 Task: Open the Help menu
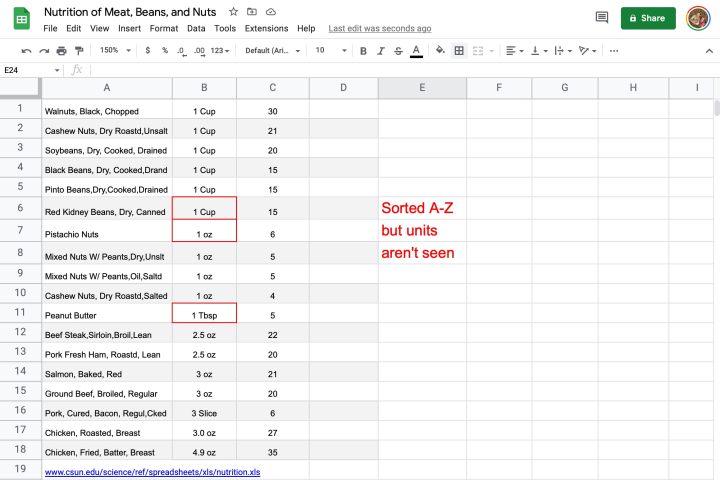pyautogui.click(x=306, y=28)
